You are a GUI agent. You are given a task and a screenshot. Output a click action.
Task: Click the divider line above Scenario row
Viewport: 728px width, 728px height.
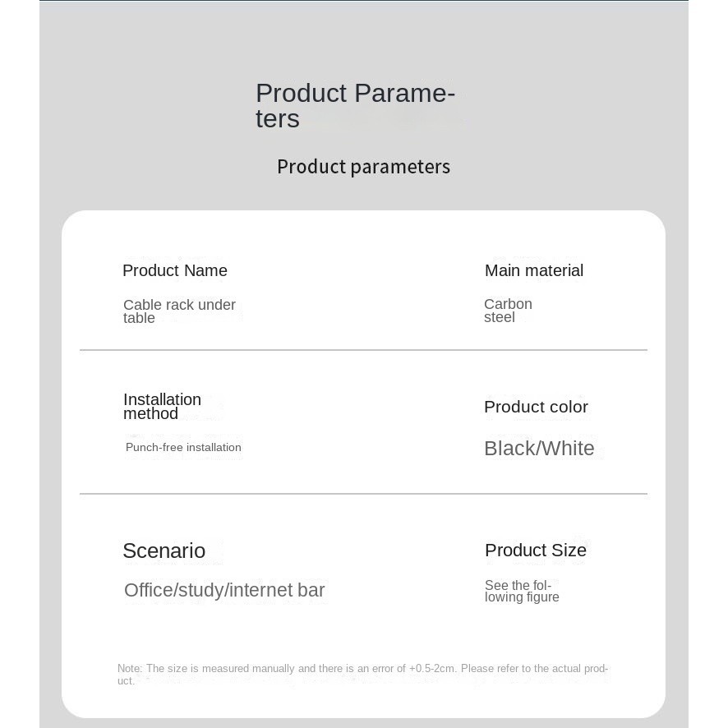click(363, 494)
